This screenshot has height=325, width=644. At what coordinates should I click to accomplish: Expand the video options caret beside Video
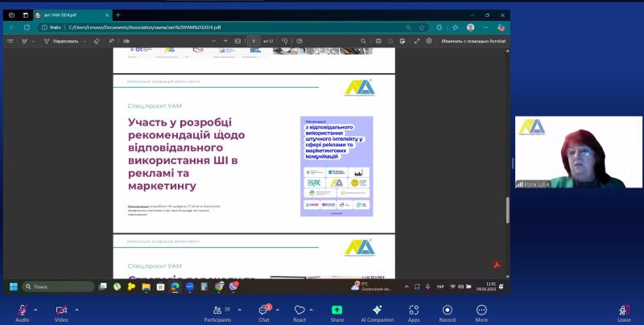(76, 309)
